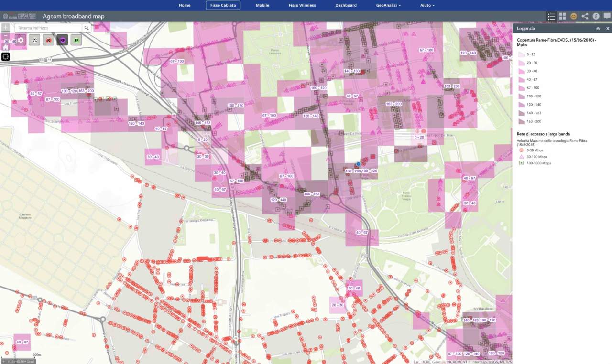
Task: Toggle the RF copper-fiber layer button
Action: click(62, 41)
